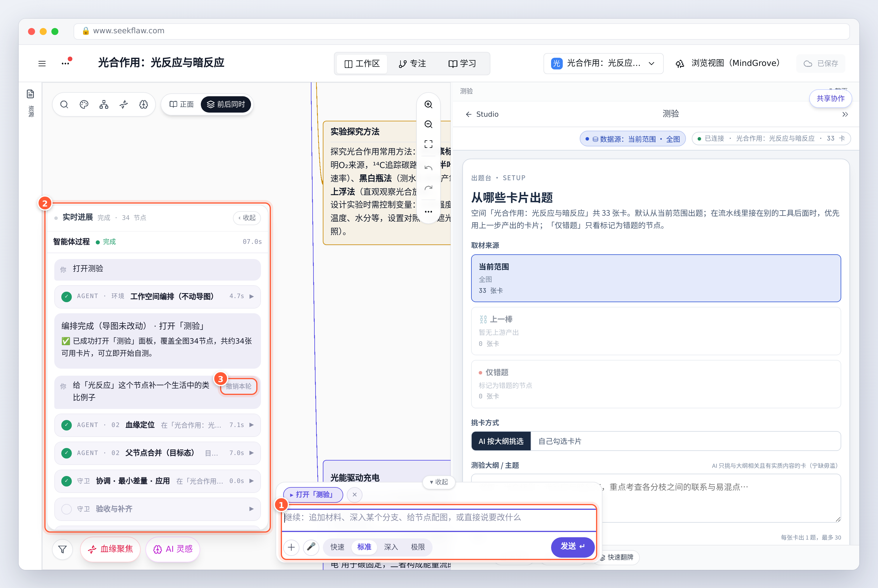Switch card view to 正面

click(x=182, y=104)
